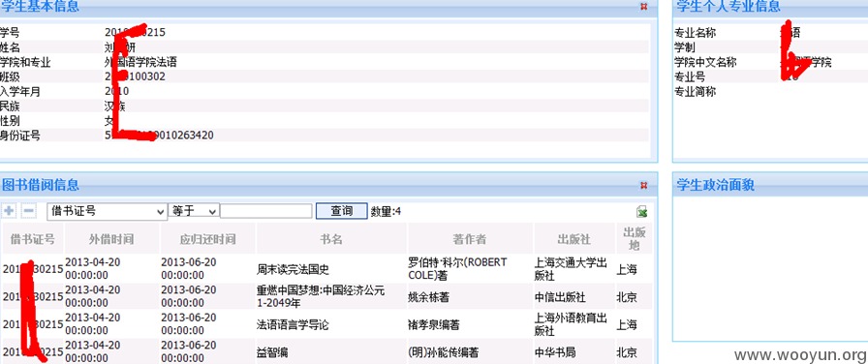
Task: Sort by the 外借时间 column header
Action: [111, 239]
